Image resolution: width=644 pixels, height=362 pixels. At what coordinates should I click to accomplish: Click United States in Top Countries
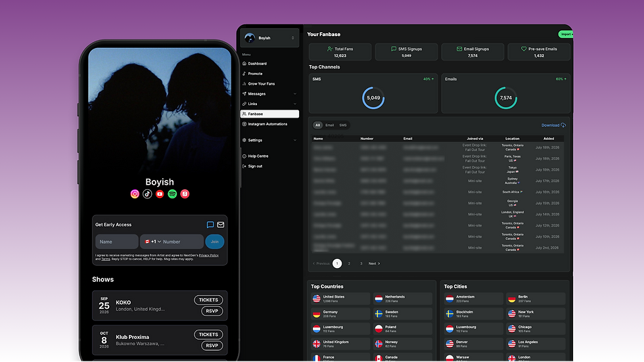[340, 299]
